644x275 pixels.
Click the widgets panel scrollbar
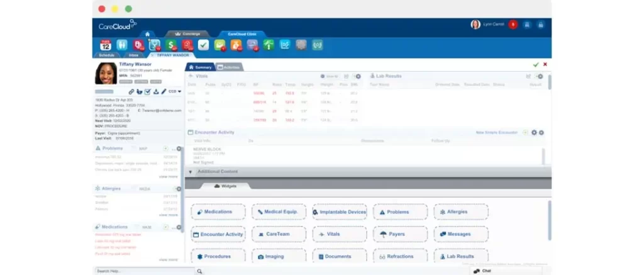[x=549, y=220]
